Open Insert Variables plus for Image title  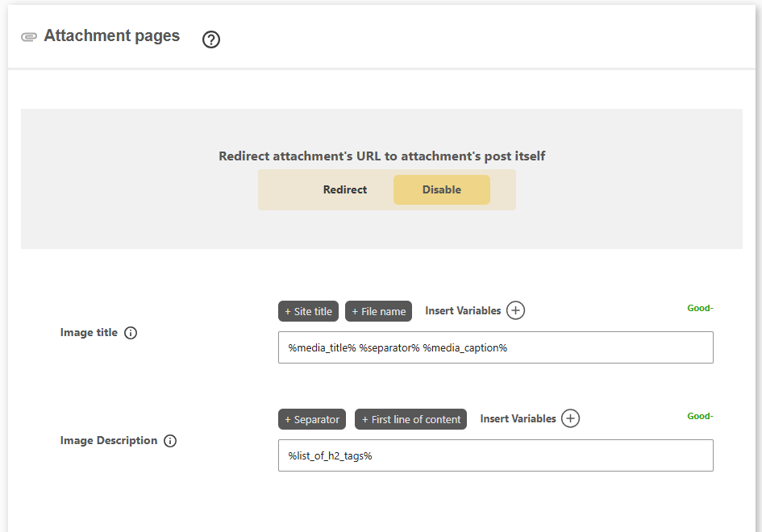[515, 310]
